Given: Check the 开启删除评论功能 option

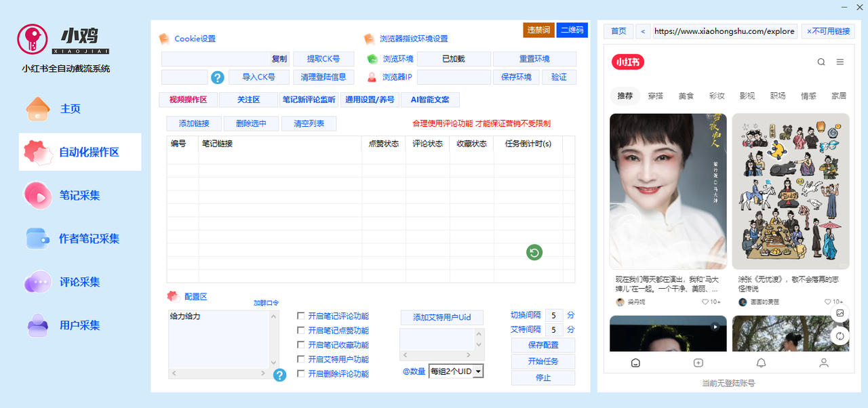Looking at the screenshot, I should coord(301,373).
